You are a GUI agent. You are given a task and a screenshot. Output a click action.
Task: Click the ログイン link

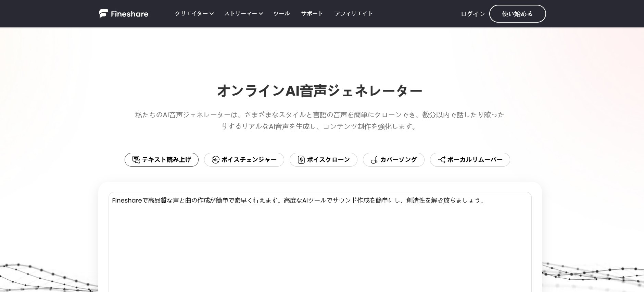[x=473, y=14]
